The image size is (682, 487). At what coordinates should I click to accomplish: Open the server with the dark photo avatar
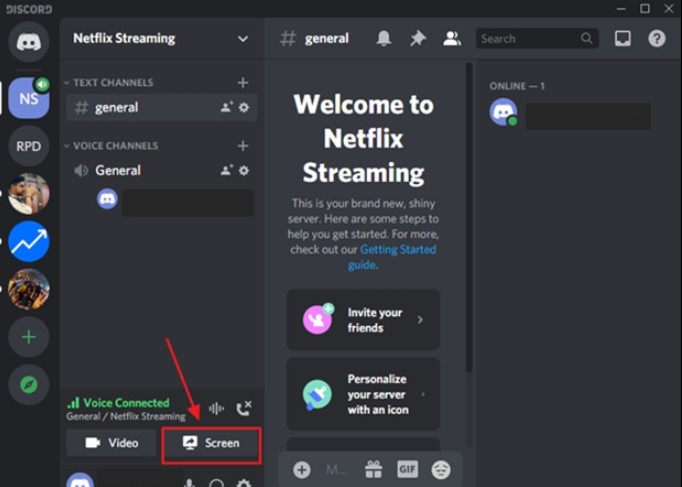click(29, 289)
